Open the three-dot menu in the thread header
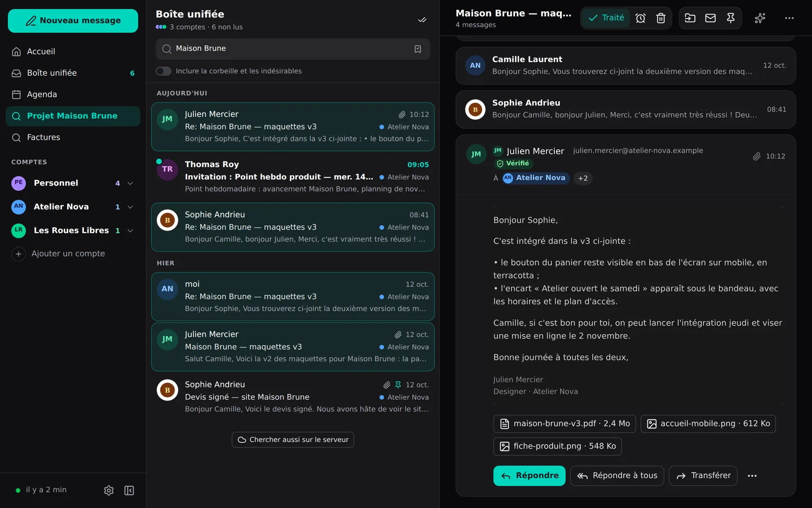 [789, 18]
